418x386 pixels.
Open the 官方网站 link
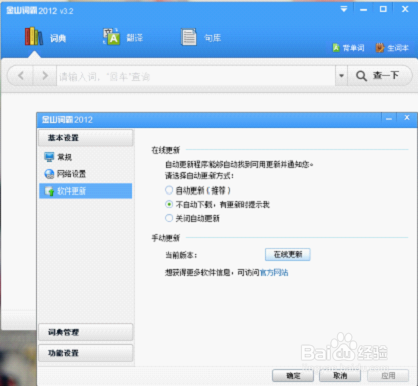(274, 273)
